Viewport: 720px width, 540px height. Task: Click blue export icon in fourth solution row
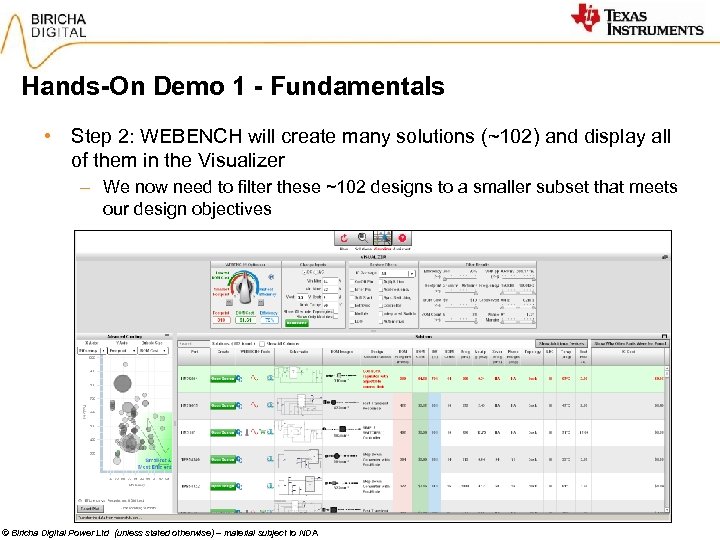pos(270,459)
